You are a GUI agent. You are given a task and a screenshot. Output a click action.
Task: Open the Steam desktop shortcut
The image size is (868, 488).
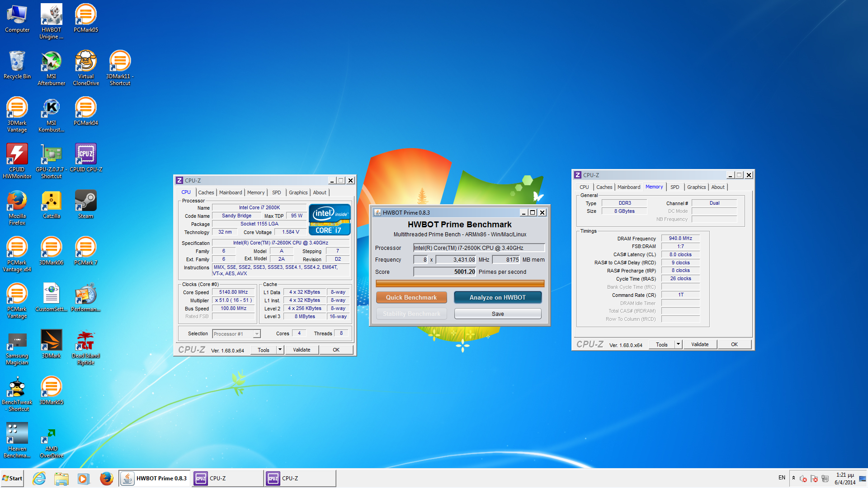(x=85, y=204)
